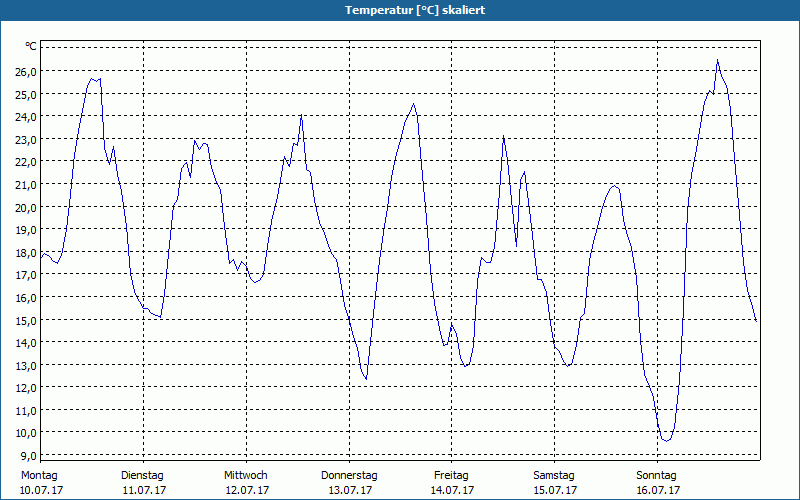Click the date 12.07.17
The width and height of the screenshot is (800, 500).
(247, 490)
